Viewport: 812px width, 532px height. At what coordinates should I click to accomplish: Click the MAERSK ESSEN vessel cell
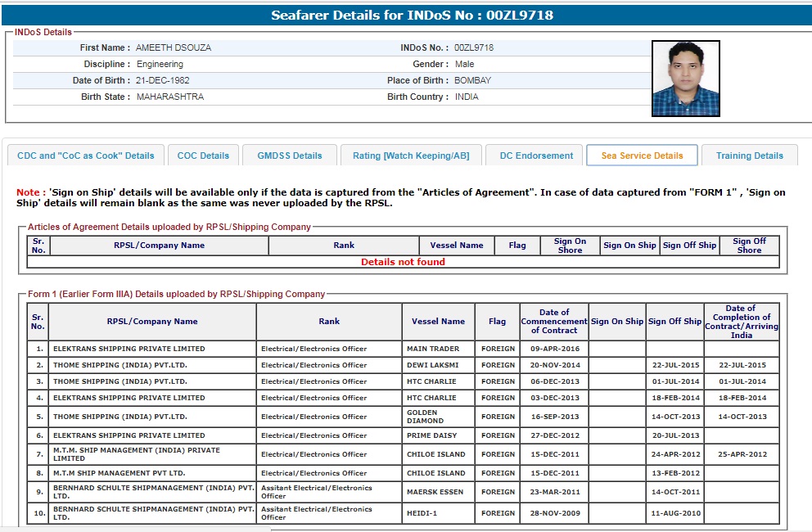coord(435,492)
